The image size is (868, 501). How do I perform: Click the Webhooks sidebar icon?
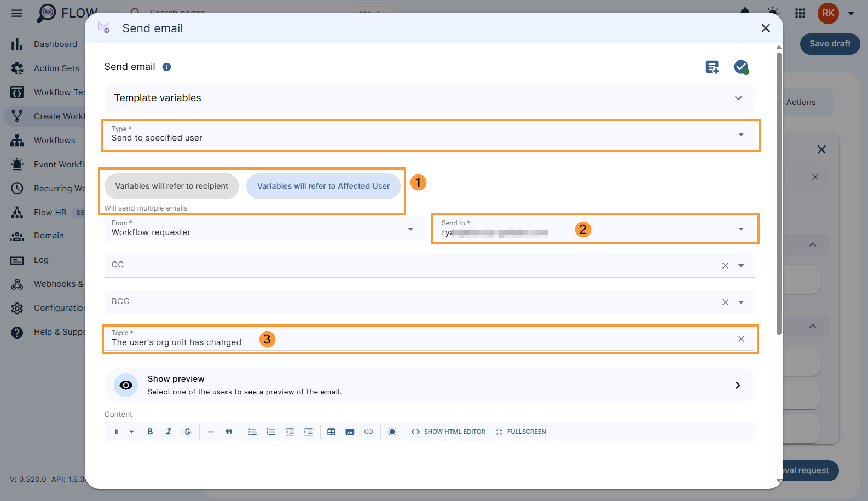pyautogui.click(x=17, y=284)
